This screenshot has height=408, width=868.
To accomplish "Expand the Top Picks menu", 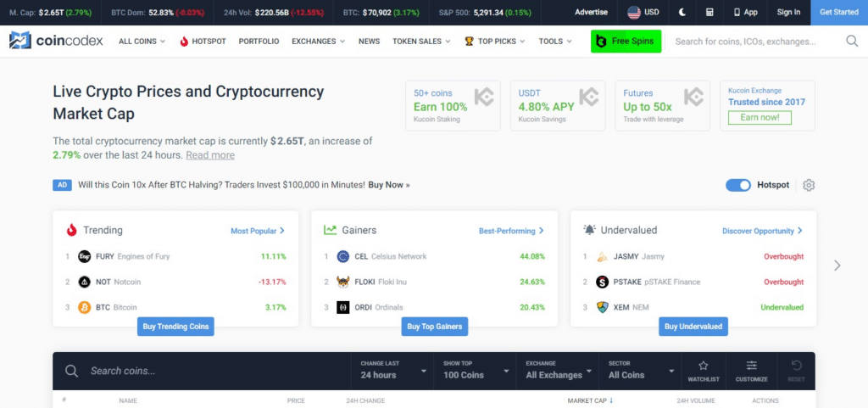I will point(494,41).
